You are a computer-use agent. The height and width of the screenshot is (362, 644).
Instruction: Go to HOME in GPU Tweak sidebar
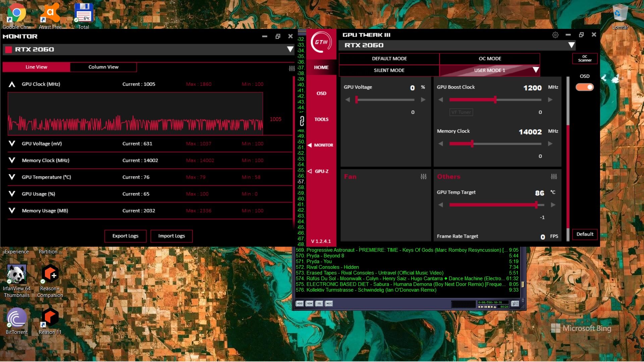321,67
